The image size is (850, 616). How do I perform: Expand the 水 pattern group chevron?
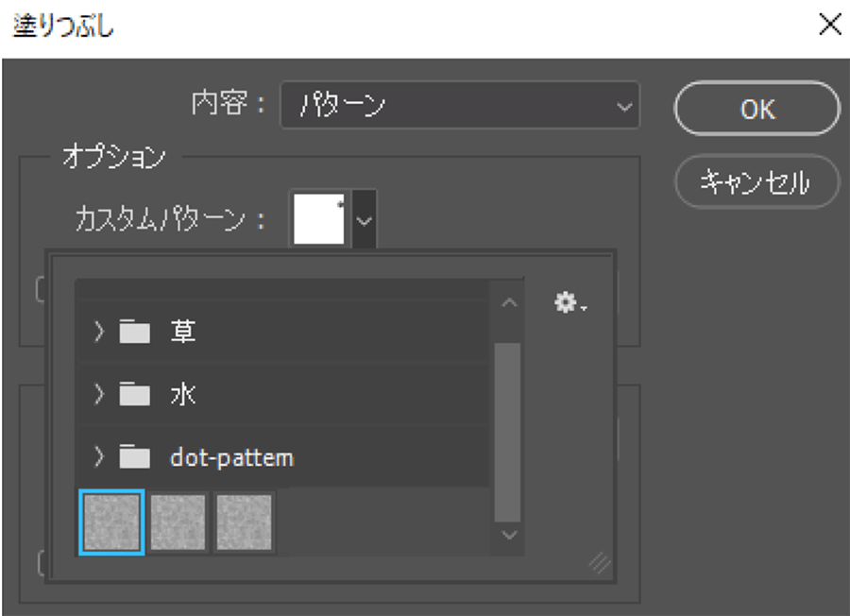pyautogui.click(x=99, y=395)
